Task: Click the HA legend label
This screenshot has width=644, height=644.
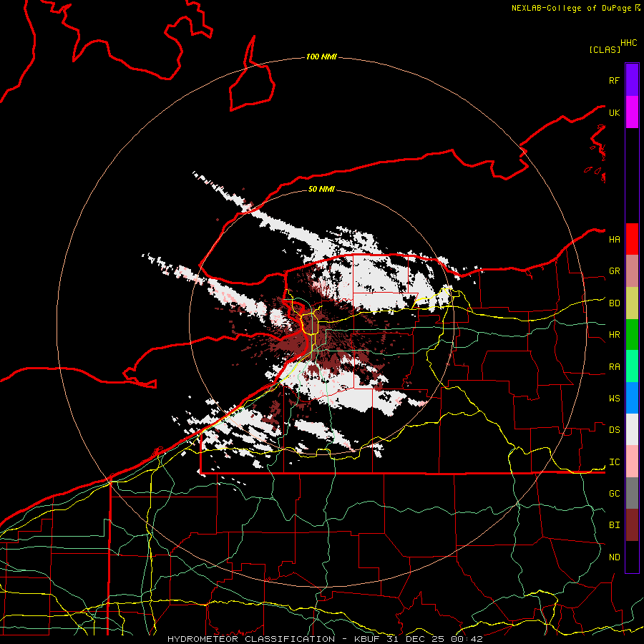Action: (x=614, y=240)
